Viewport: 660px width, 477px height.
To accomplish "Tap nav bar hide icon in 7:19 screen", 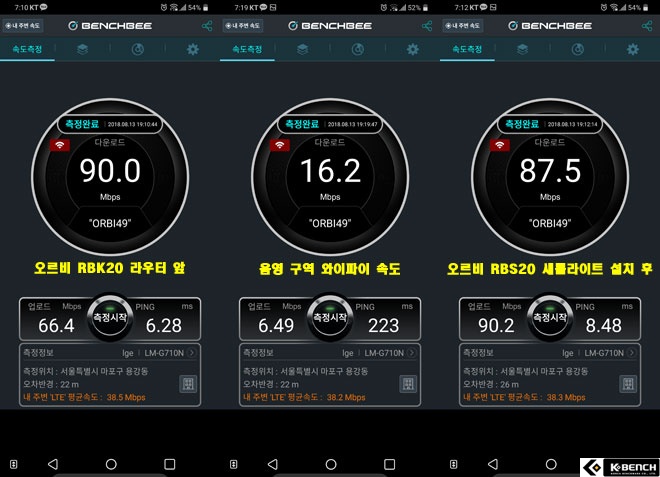I will [234, 464].
